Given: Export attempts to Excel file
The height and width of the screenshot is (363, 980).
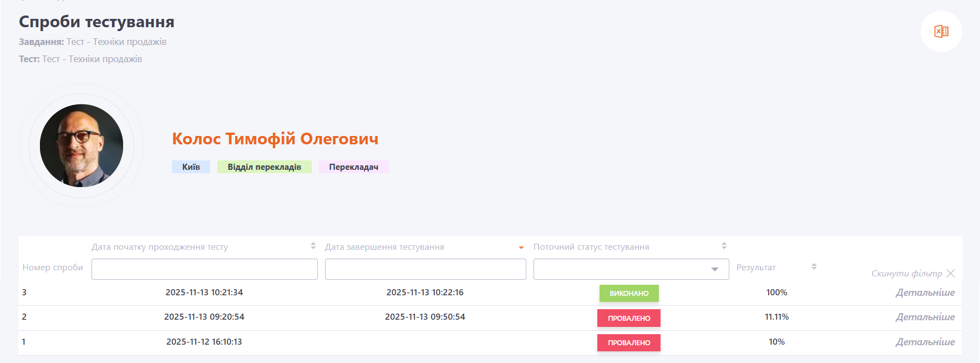Looking at the screenshot, I should tap(941, 32).
